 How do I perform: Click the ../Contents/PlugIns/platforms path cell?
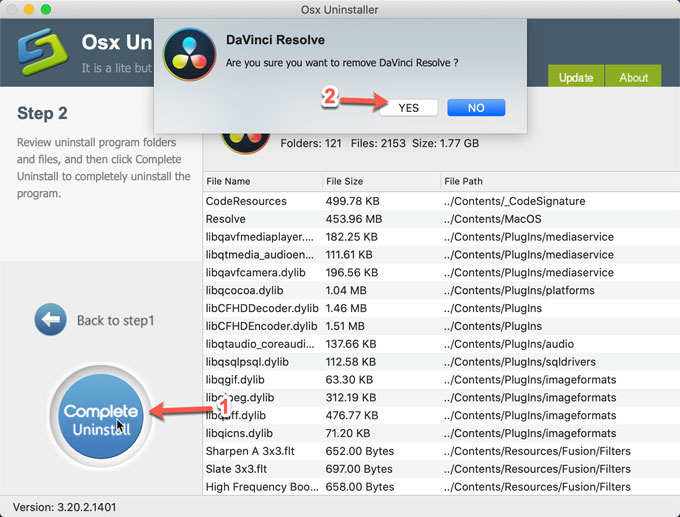[519, 290]
